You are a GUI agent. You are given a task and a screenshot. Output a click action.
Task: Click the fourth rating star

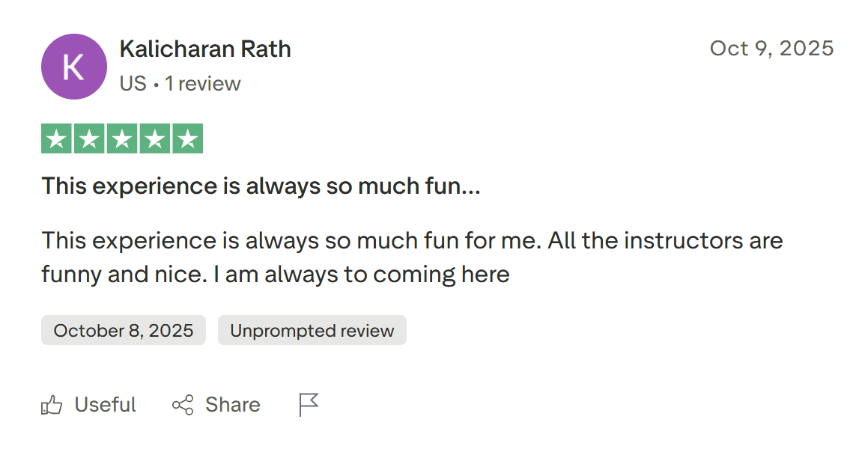pyautogui.click(x=157, y=138)
